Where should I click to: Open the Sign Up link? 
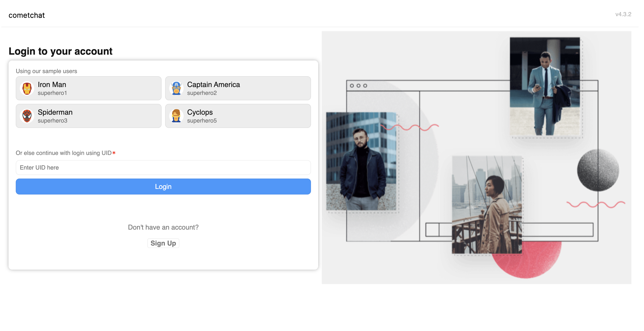[163, 243]
